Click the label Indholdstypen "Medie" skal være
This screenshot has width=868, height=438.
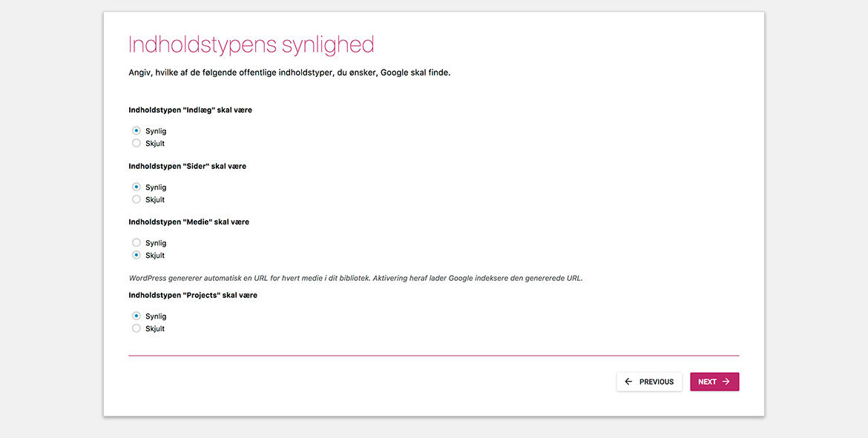(188, 222)
